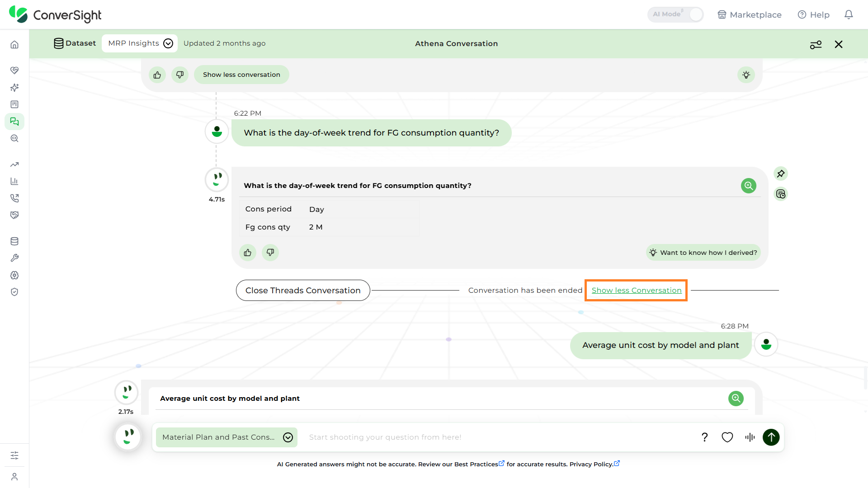This screenshot has width=868, height=488.
Task: Open the Help menu
Action: pyautogui.click(x=814, y=14)
